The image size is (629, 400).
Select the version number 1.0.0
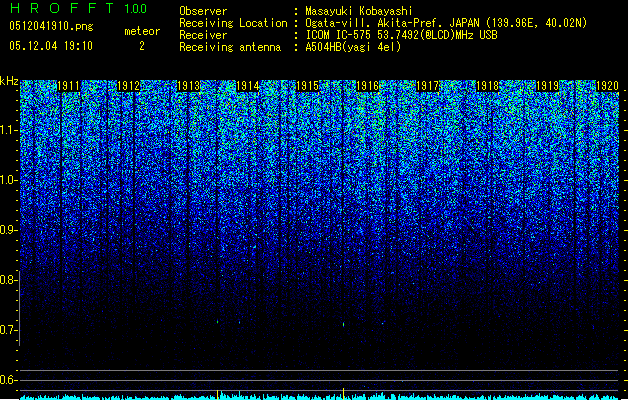[136, 8]
